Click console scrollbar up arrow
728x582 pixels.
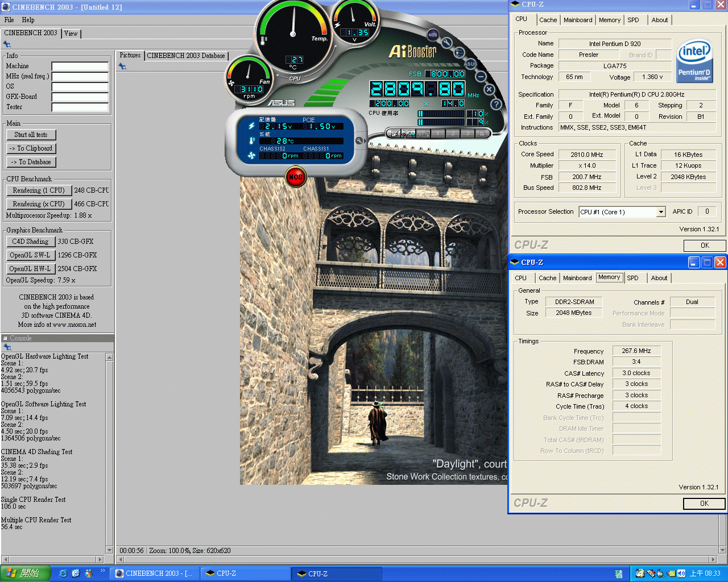tap(109, 357)
